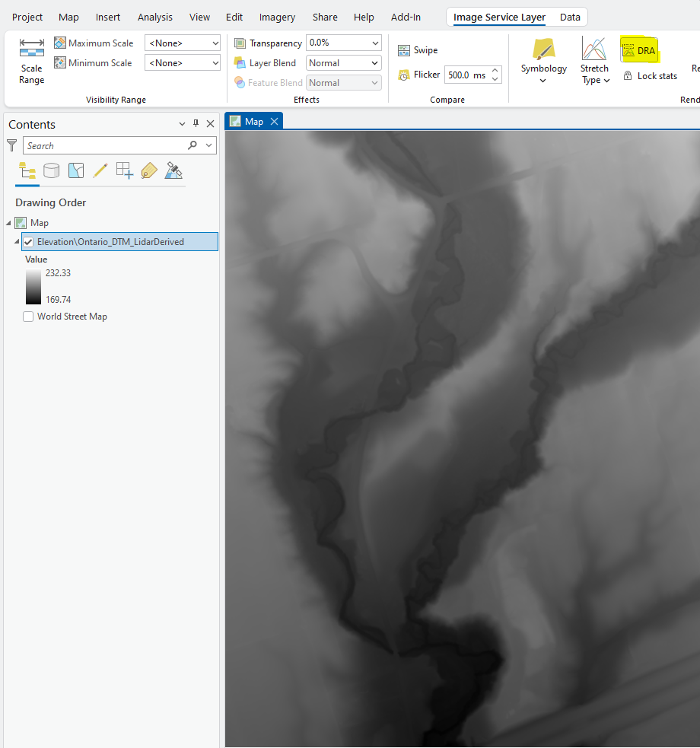The image size is (700, 748).
Task: Select the Swipe compare tool
Action: [x=417, y=49]
